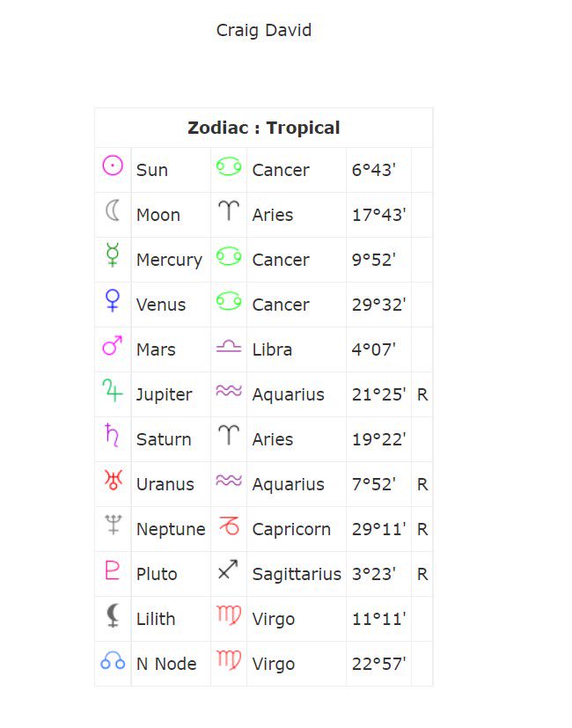Click the Craig David title text
The image size is (572, 728).
coord(264,31)
